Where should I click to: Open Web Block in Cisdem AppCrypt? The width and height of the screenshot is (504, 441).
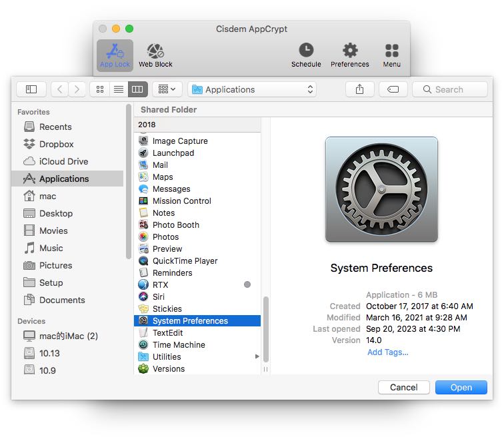(x=155, y=55)
